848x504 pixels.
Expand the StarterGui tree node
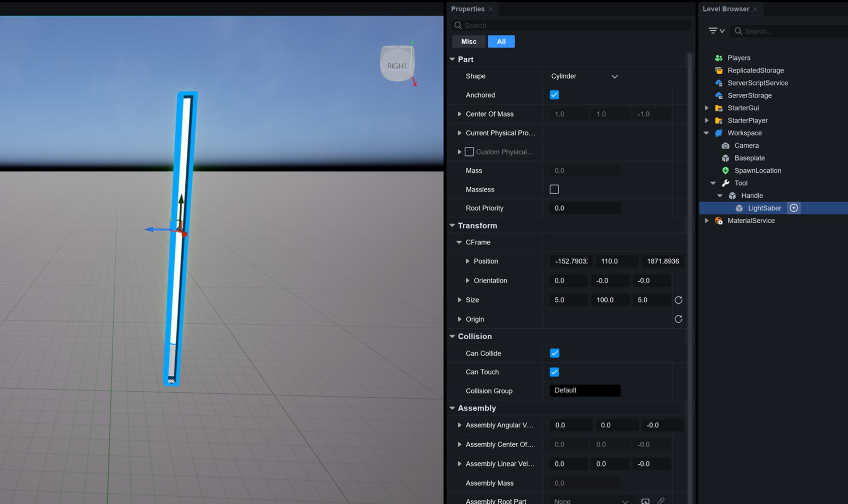707,108
